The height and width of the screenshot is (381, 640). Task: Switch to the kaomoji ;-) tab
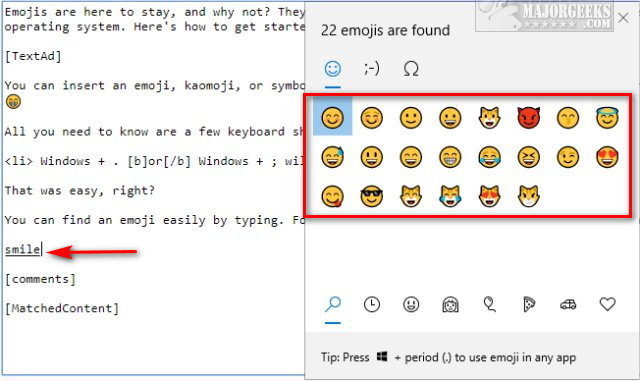pos(371,69)
